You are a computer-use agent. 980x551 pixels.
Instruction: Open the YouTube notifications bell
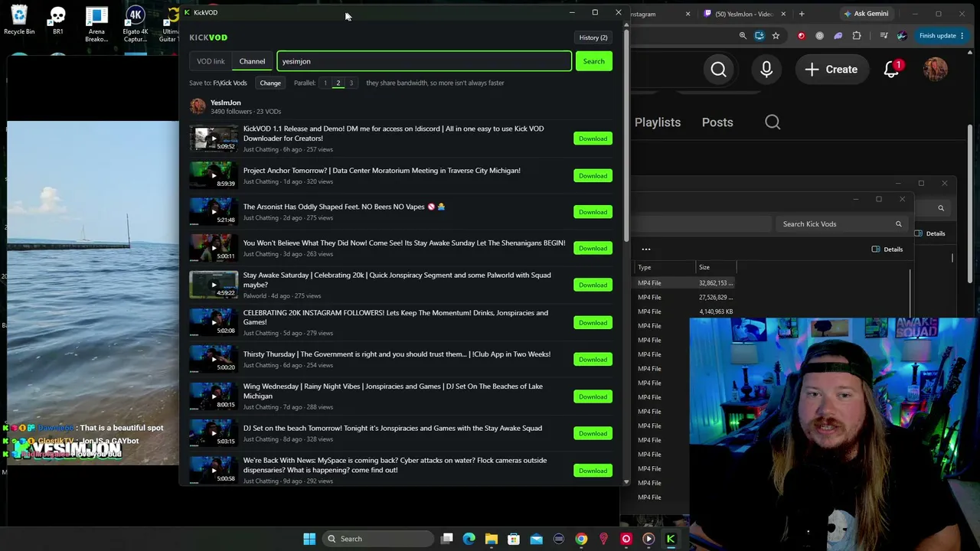coord(892,70)
